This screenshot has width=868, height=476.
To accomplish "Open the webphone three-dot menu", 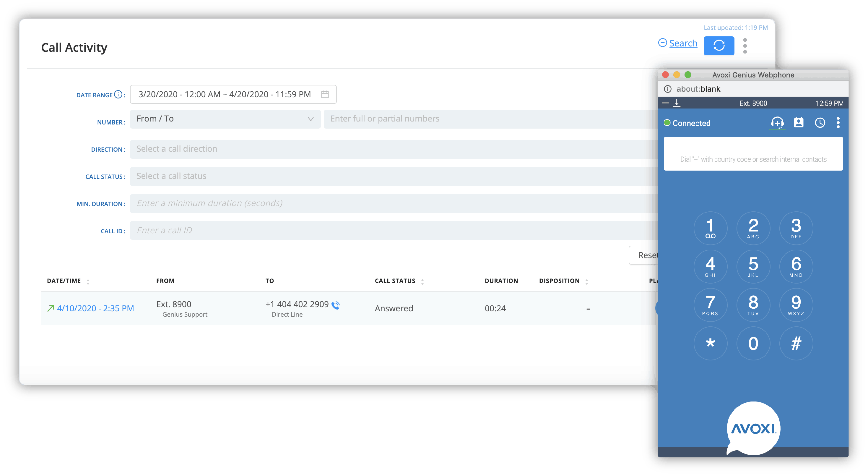I will [x=838, y=123].
